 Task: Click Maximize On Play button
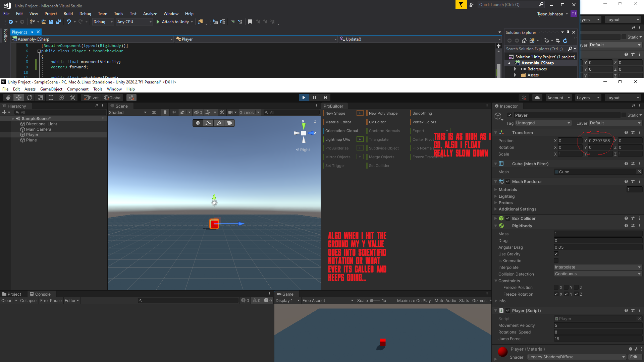[414, 301]
